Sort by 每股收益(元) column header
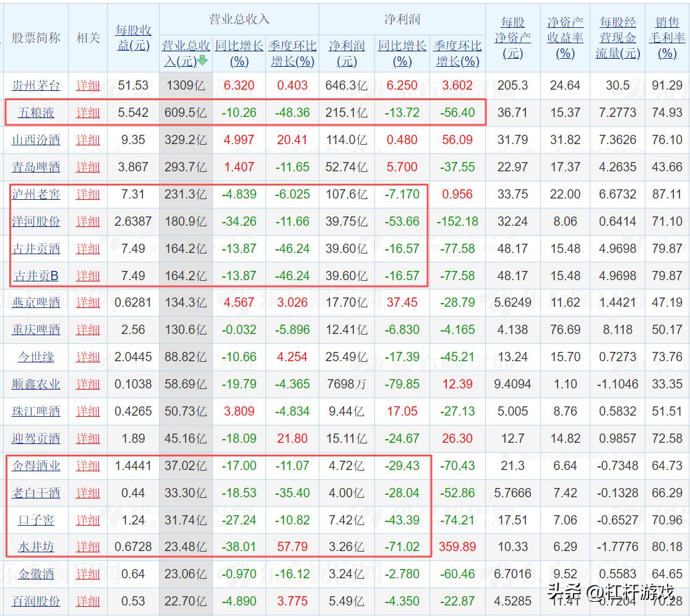Image resolution: width=690 pixels, height=616 pixels. click(133, 38)
